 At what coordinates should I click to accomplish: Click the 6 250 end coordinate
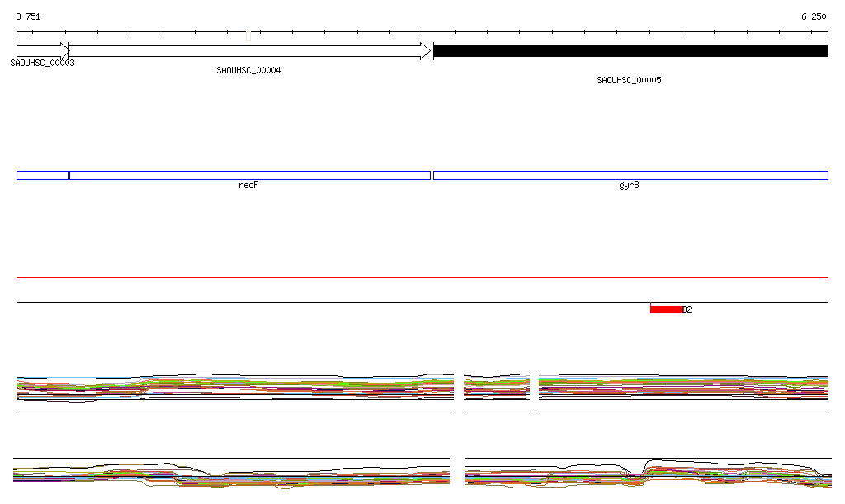(x=813, y=16)
